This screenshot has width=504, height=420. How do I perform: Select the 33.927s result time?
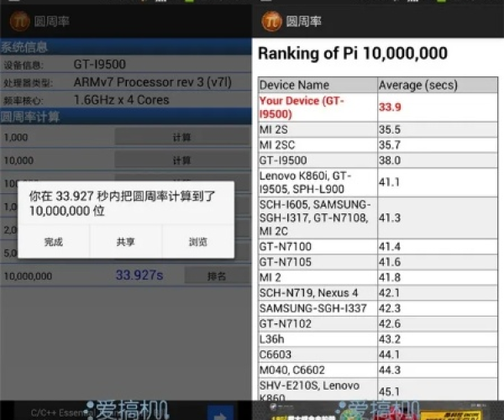point(139,275)
